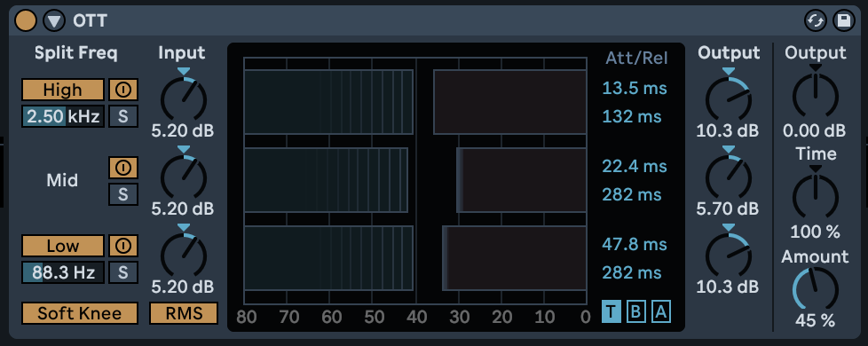Toggle the High band activator icon
The width and height of the screenshot is (868, 346).
[x=122, y=89]
